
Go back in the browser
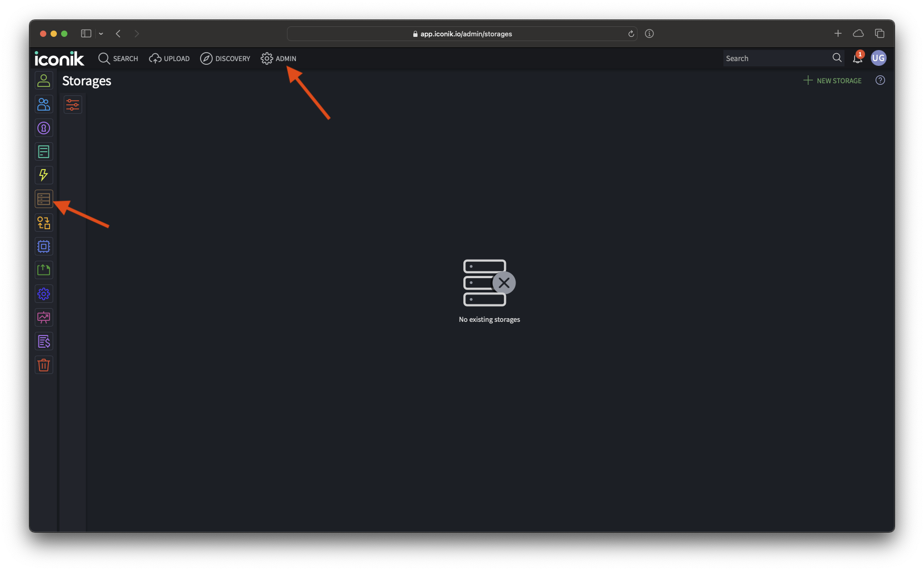[x=118, y=34]
